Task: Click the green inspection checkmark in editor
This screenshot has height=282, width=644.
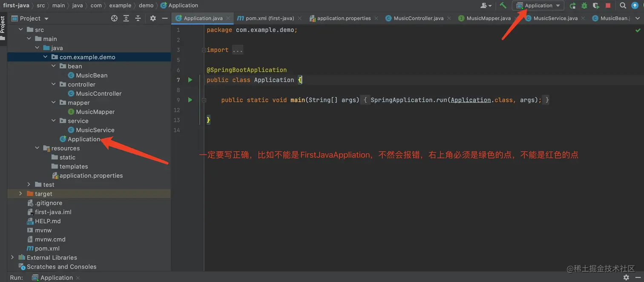Action: (x=638, y=30)
